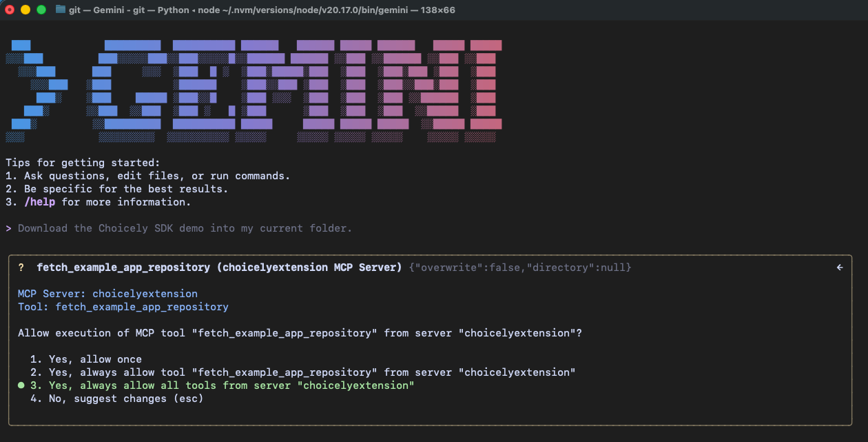
Task: Select "Yes, allow once"
Action: point(87,359)
